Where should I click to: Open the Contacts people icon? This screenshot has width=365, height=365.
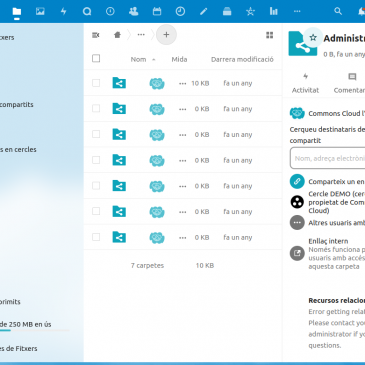pos(134,12)
